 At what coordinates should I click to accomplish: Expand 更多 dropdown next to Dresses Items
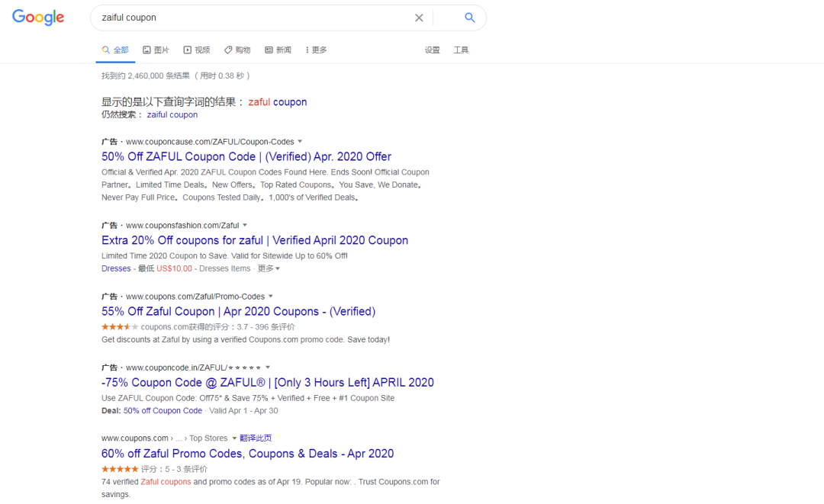pos(269,268)
